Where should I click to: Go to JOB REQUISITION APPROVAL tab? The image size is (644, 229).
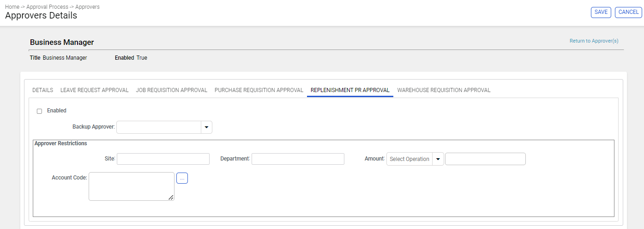[172, 90]
